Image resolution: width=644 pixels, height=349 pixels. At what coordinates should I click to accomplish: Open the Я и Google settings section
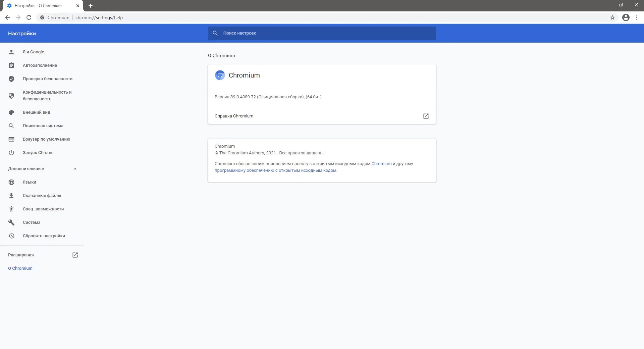tap(34, 52)
